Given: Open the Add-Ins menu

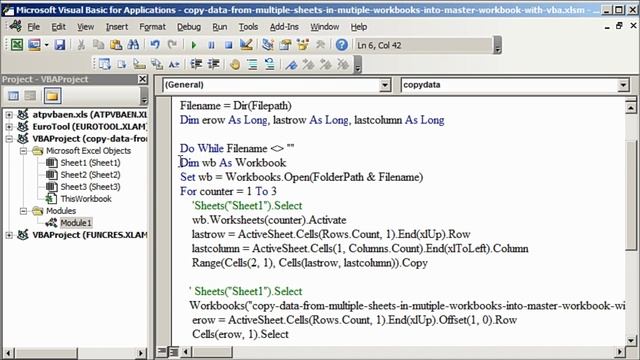Looking at the screenshot, I should tap(284, 27).
